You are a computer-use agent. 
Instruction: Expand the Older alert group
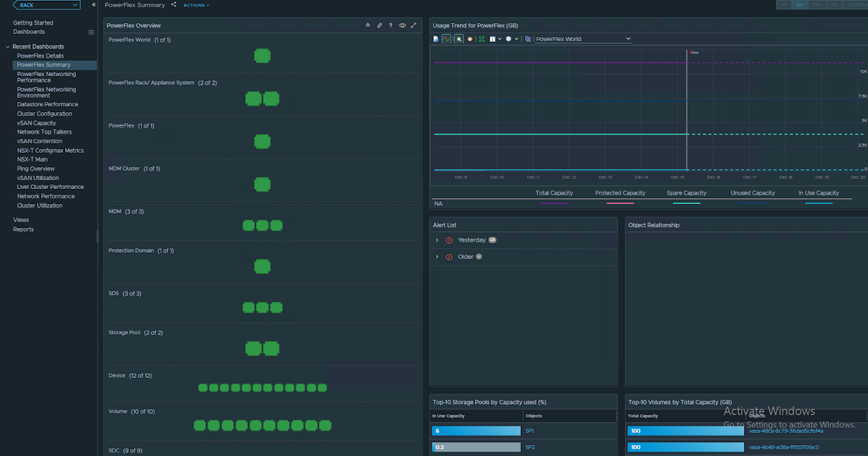[437, 257]
